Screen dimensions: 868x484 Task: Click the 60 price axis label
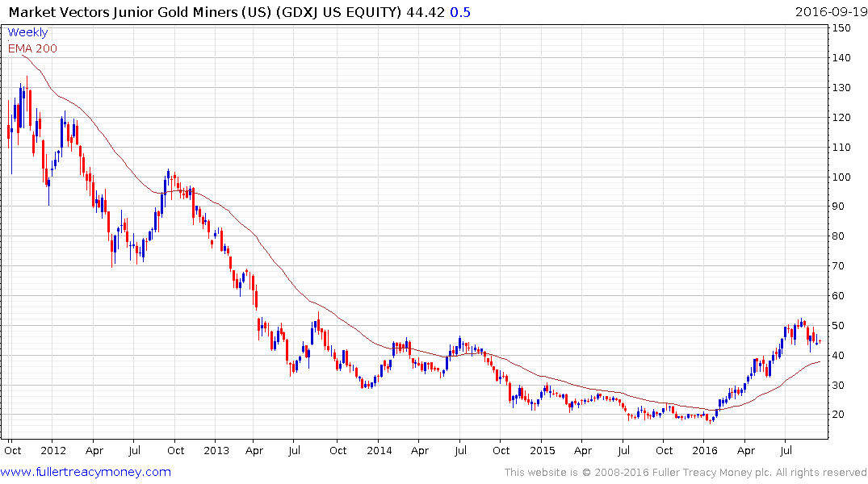point(838,296)
